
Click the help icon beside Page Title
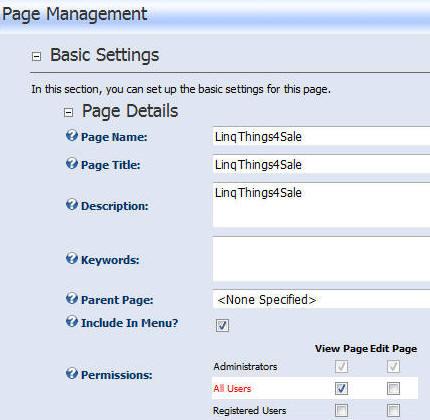[x=72, y=164]
